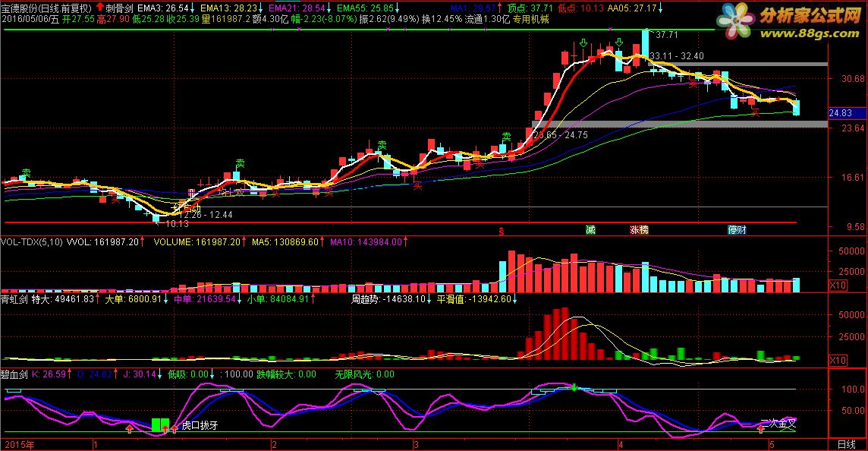This screenshot has width=868, height=451.
Task: Click the 特大: 49461.83 value
Action: tap(63, 299)
